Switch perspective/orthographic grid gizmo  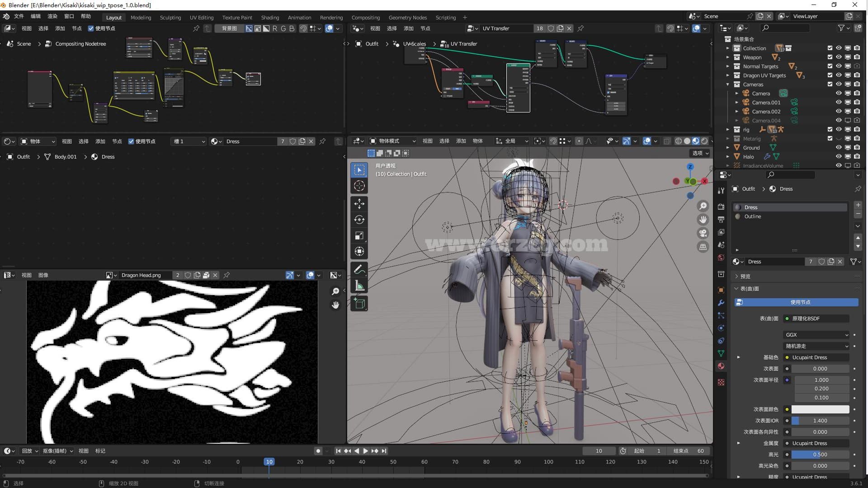pyautogui.click(x=703, y=247)
